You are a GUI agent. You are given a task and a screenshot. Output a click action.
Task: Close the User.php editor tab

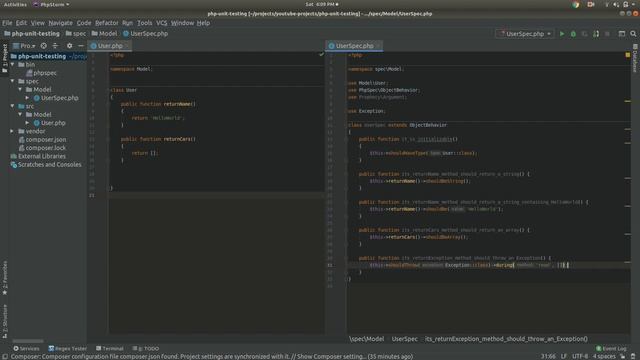click(127, 46)
